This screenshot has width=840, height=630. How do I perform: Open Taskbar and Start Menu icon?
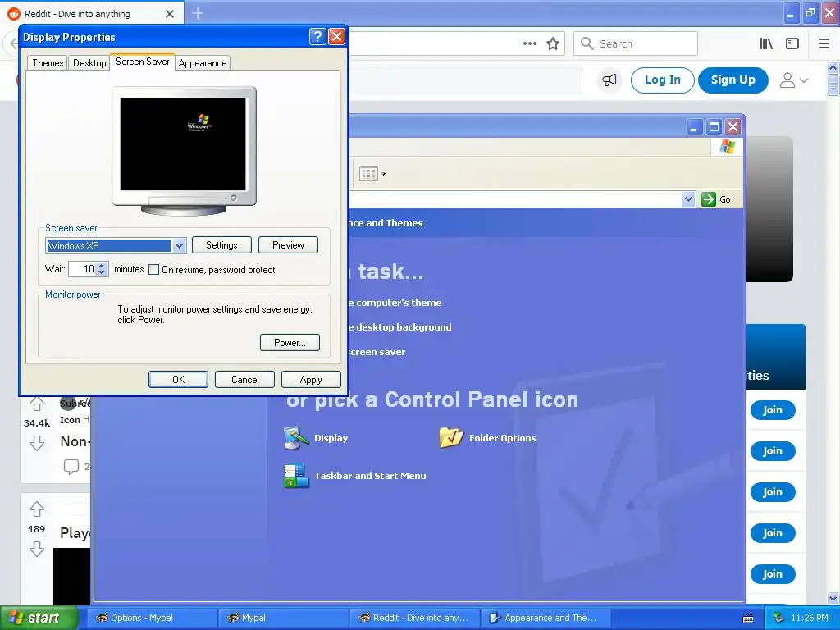coord(354,475)
